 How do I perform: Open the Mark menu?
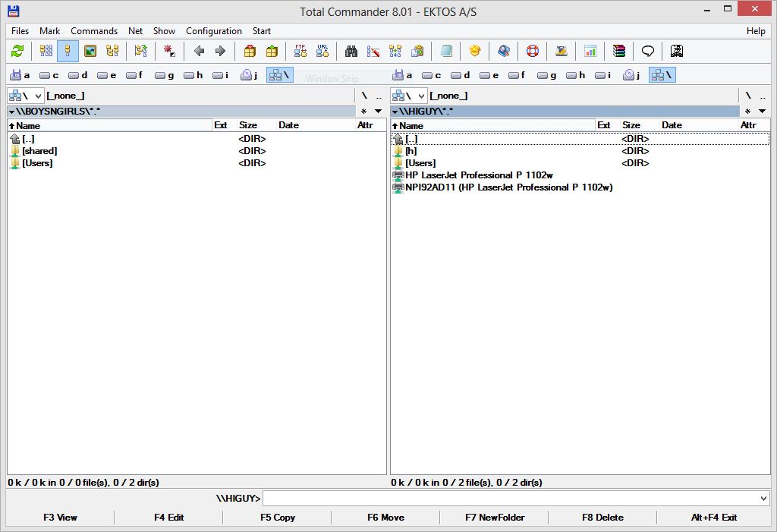(49, 31)
